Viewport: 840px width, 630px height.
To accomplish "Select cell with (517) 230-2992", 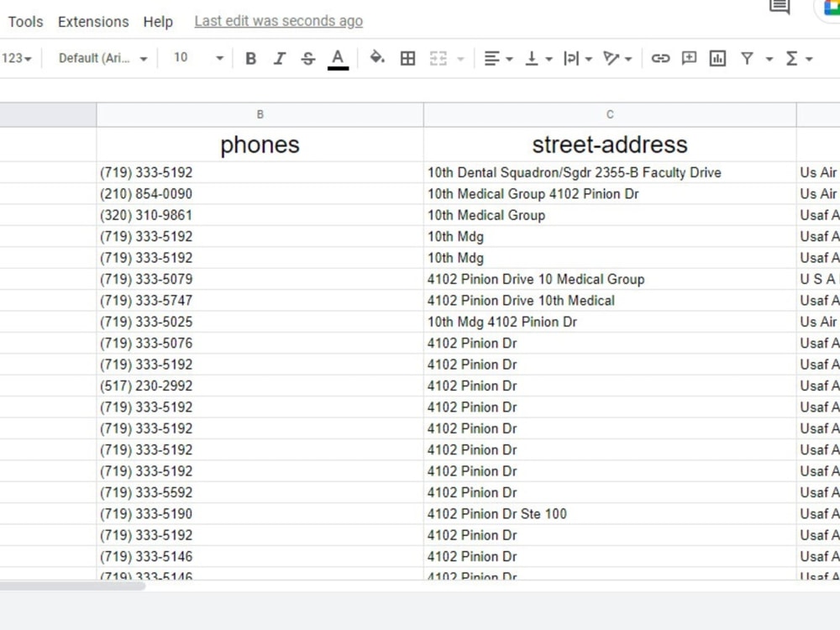I will pyautogui.click(x=260, y=386).
